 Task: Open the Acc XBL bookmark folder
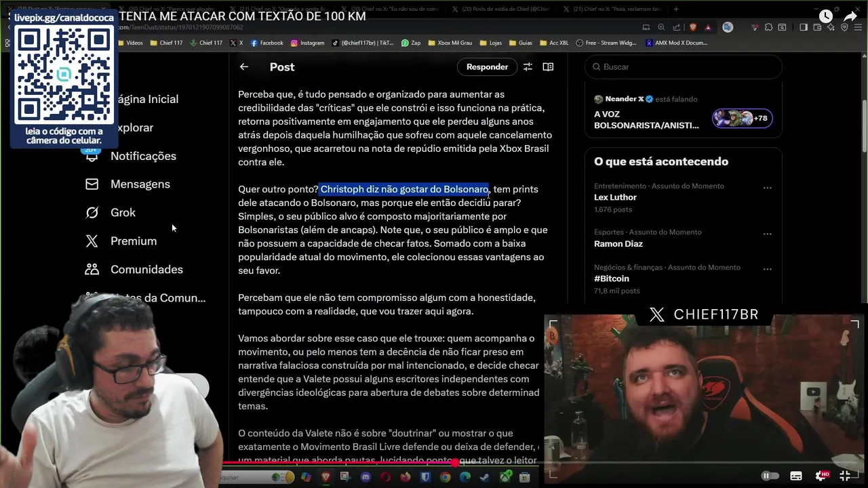(553, 43)
